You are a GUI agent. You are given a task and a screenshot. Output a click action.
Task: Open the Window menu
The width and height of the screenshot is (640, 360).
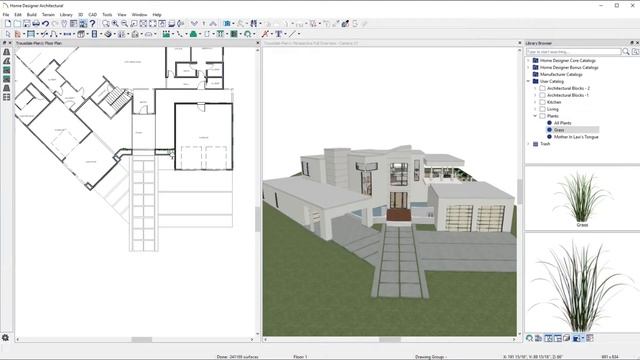coord(139,15)
